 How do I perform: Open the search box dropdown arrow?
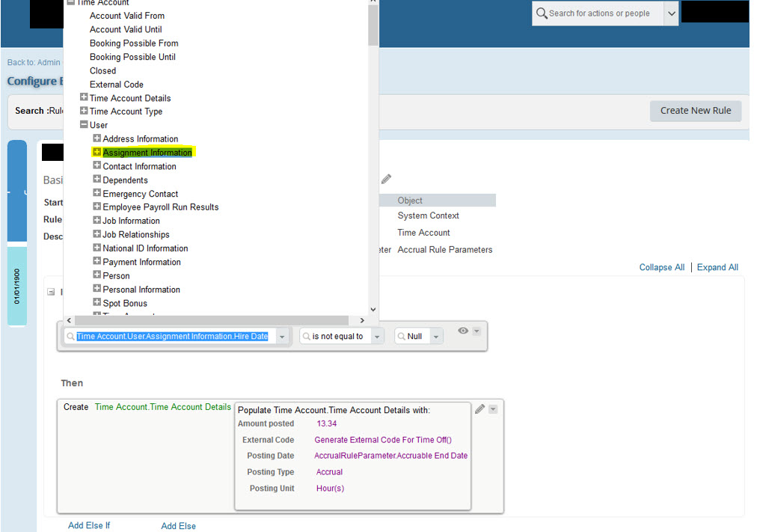pyautogui.click(x=671, y=13)
